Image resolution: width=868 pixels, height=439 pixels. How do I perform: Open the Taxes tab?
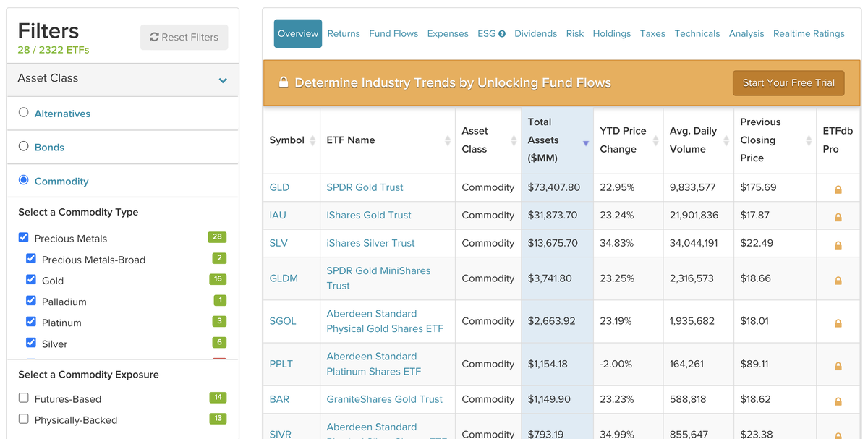(x=652, y=33)
